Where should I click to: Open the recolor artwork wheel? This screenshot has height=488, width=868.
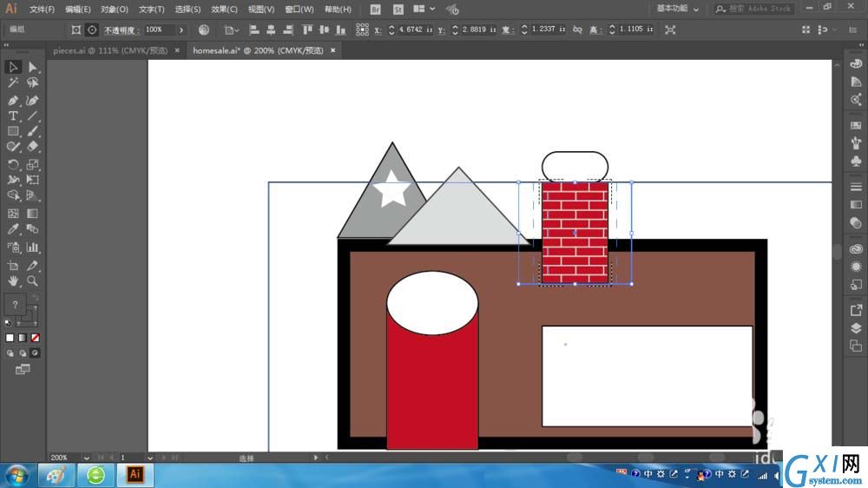[204, 30]
